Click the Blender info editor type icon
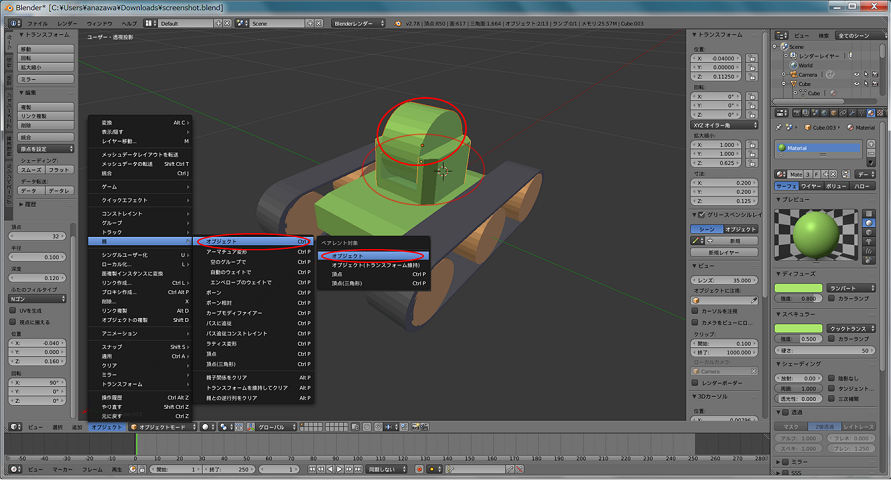891x480 pixels. [14, 21]
